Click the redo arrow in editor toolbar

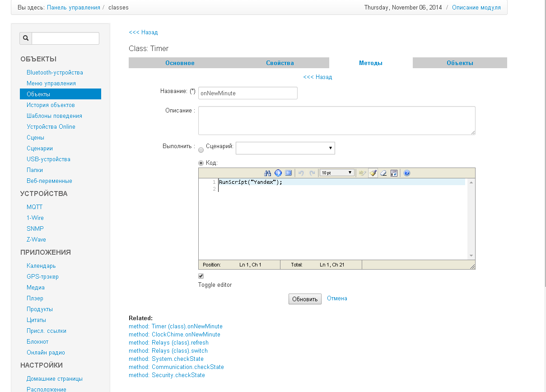coord(312,173)
